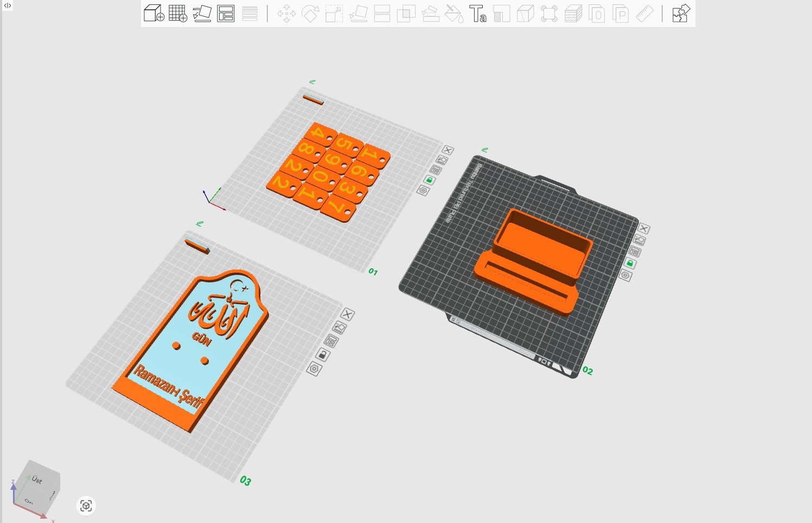Click the Arrange all objects icon
The width and height of the screenshot is (812, 523).
[226, 14]
